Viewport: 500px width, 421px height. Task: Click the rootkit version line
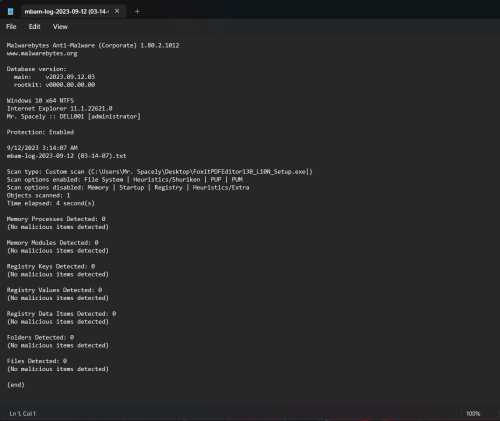[x=54, y=85]
